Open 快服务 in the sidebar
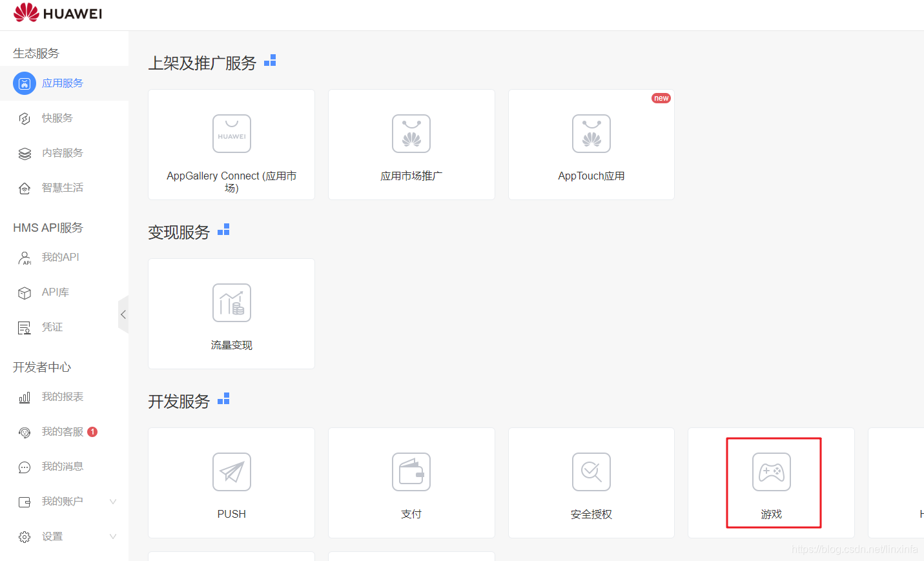 (64, 118)
